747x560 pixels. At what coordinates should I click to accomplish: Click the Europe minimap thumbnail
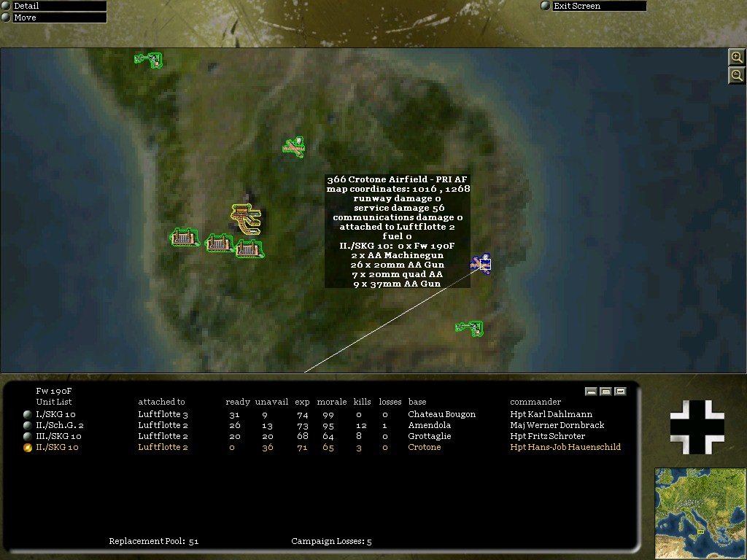[x=700, y=513]
